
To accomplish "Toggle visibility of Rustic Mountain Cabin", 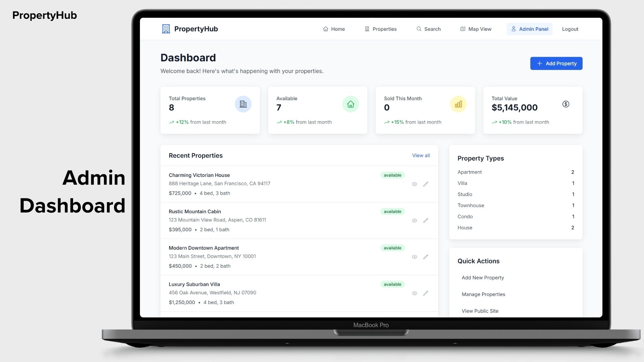I will (414, 221).
